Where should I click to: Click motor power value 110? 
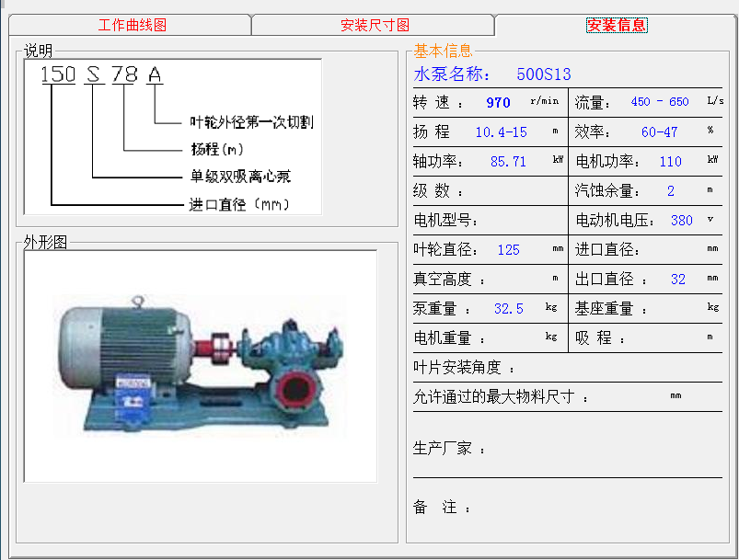click(x=670, y=162)
